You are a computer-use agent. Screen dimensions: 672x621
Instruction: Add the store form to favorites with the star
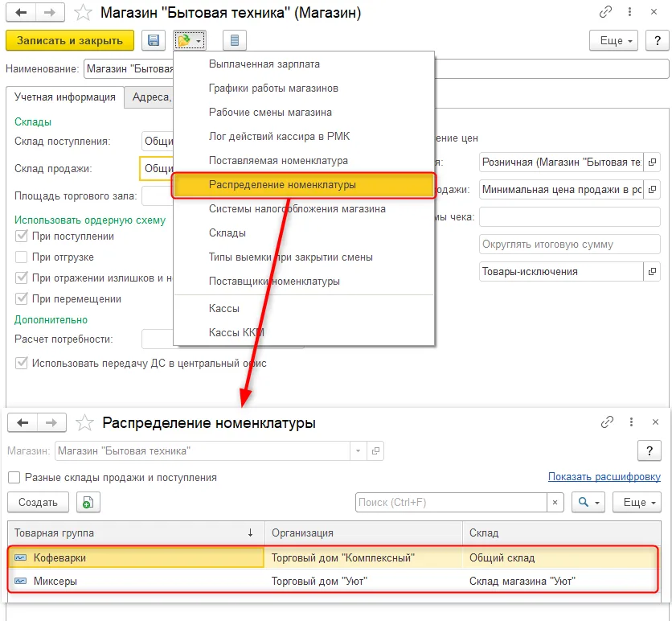click(83, 13)
